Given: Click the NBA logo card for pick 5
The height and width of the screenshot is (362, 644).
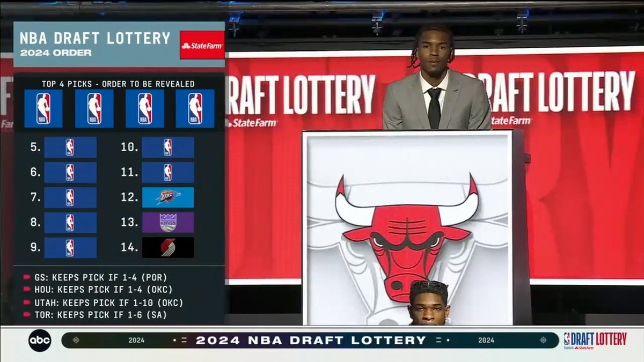Looking at the screenshot, I should pos(70,147).
